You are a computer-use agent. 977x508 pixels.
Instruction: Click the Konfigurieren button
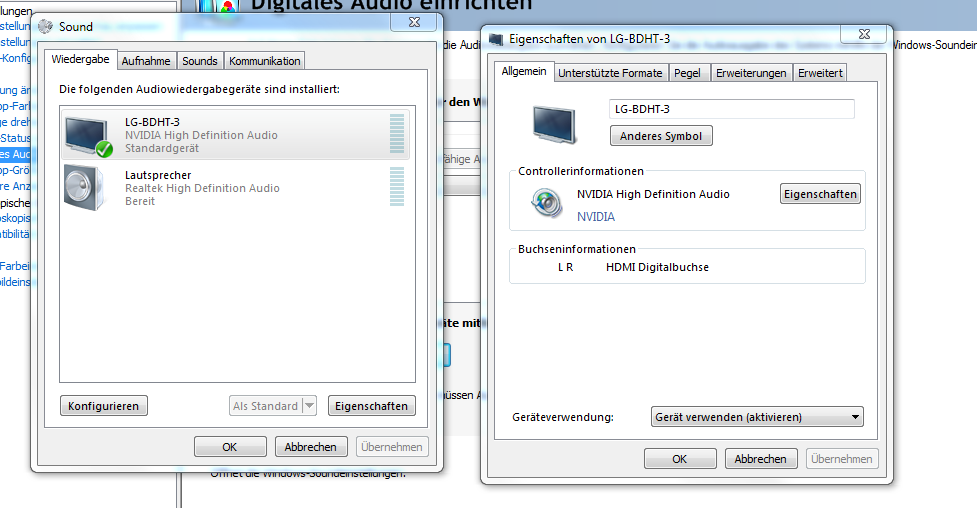click(x=103, y=406)
